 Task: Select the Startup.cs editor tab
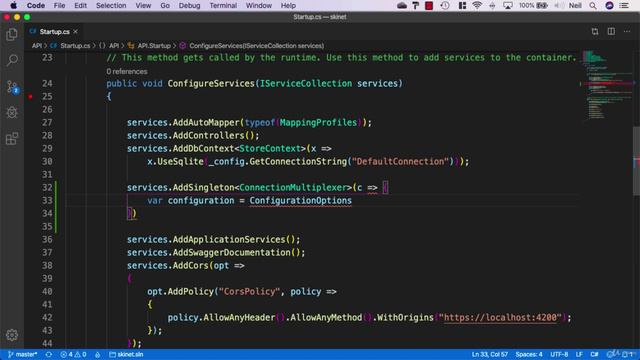53,31
